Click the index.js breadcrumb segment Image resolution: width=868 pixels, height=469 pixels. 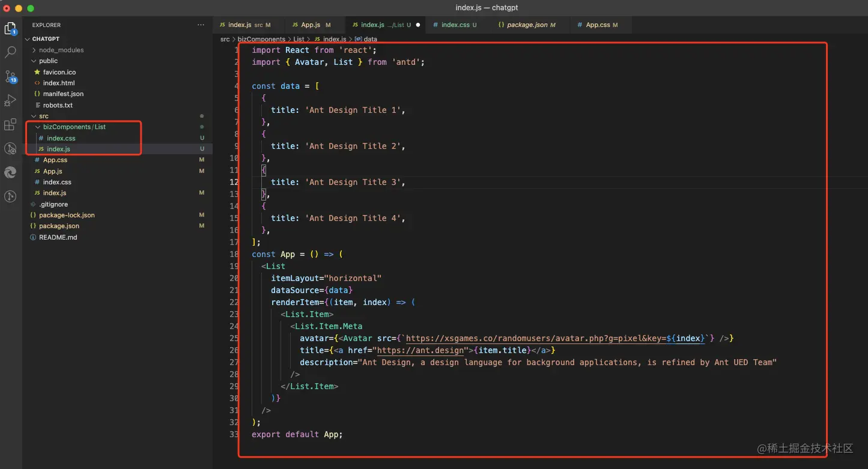335,39
